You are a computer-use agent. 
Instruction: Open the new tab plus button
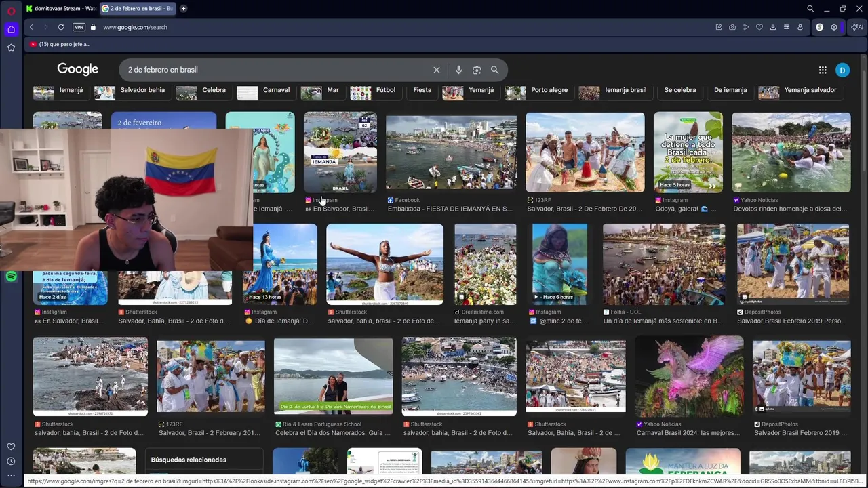click(x=183, y=9)
